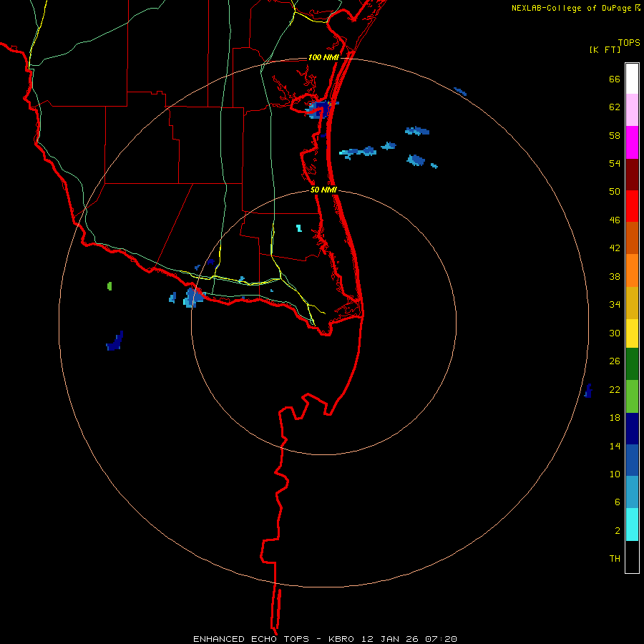Viewport: 644px width, 644px height.
Task: Click the navy echo at far east edge
Action: tap(588, 391)
